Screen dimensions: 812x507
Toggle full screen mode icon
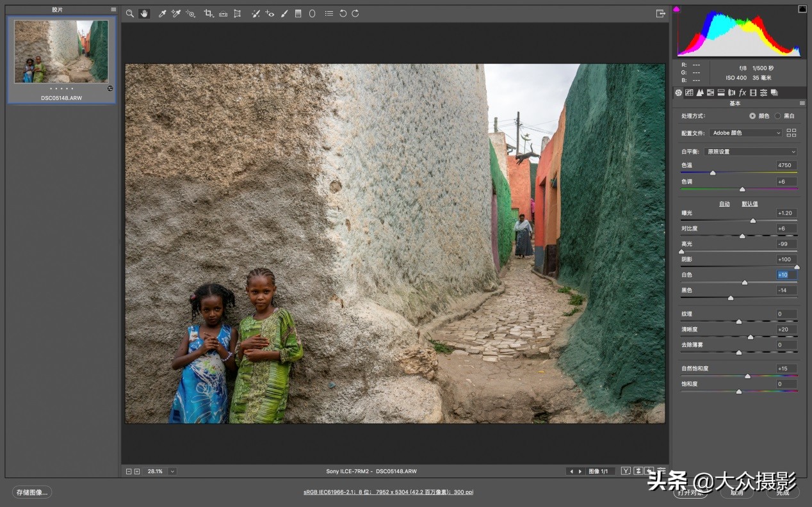(660, 13)
